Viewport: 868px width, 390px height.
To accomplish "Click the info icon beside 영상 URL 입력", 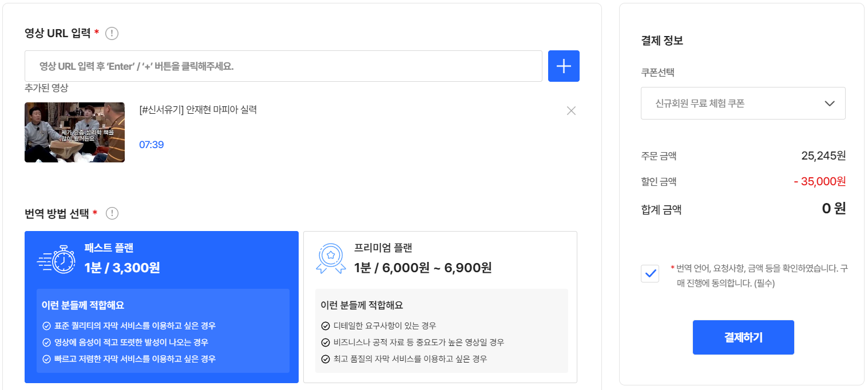I will tap(112, 33).
